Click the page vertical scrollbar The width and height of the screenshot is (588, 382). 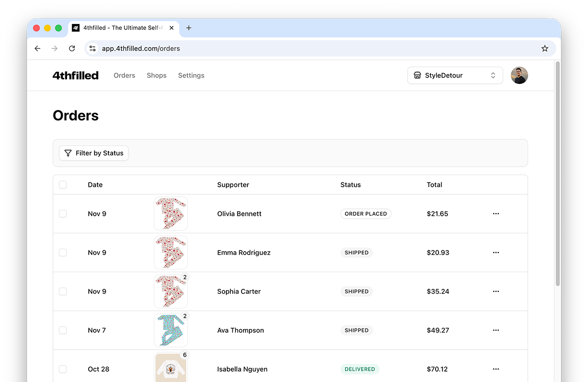coord(558,172)
